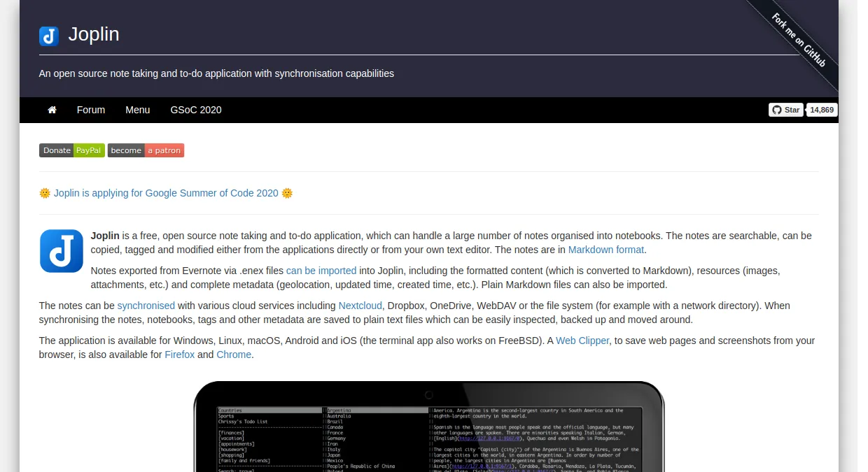This screenshot has height=472, width=868.
Task: Go to home via house icon
Action: (x=52, y=110)
